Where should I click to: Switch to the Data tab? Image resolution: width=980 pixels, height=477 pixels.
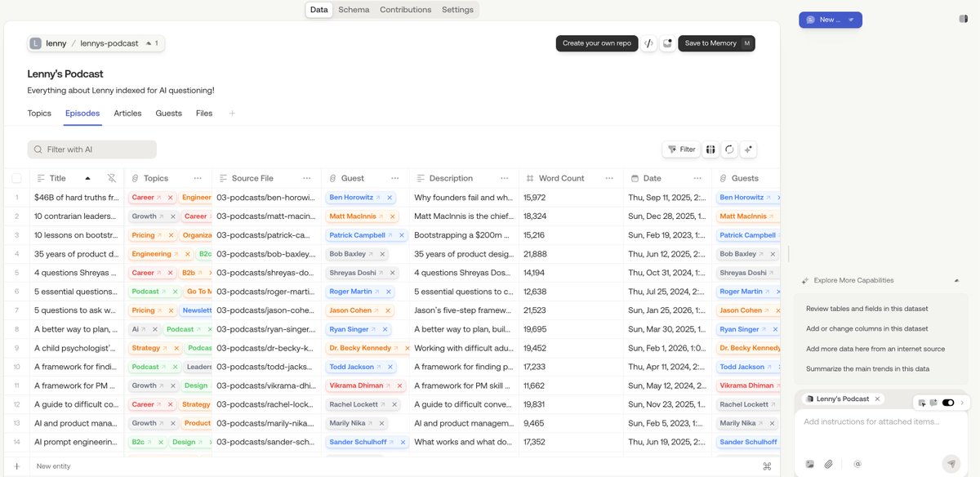[x=319, y=10]
